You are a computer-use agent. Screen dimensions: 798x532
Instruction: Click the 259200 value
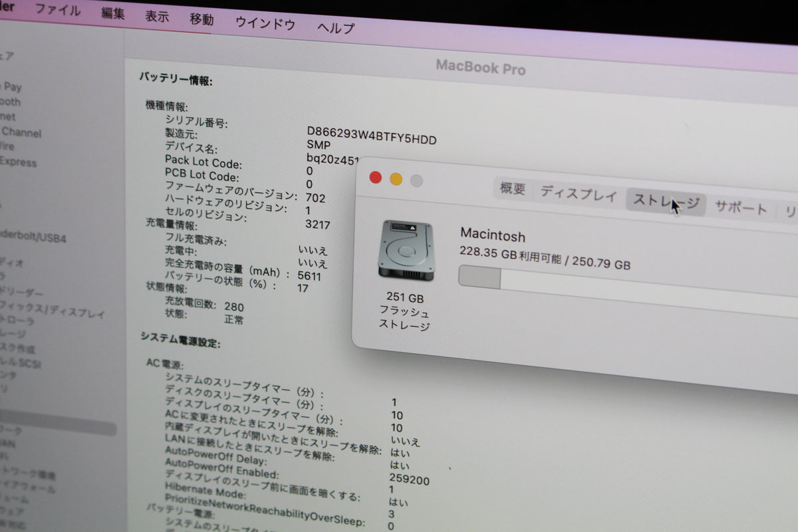409,479
